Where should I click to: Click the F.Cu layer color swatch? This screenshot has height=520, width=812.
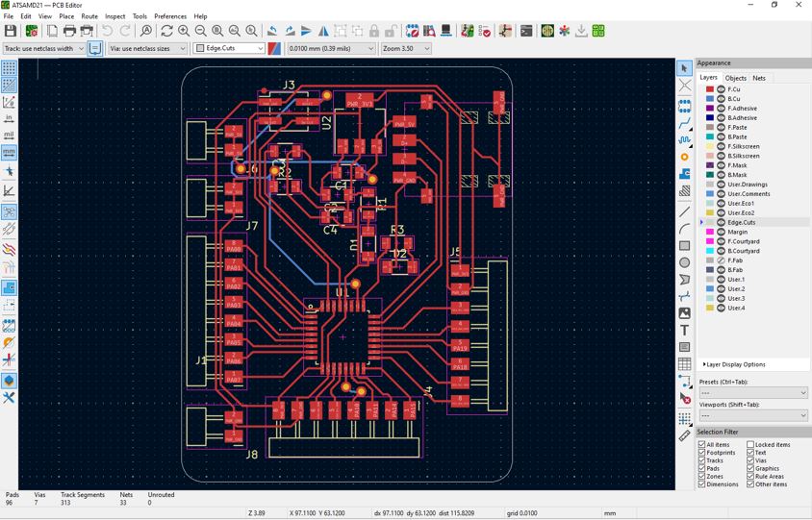(x=710, y=89)
